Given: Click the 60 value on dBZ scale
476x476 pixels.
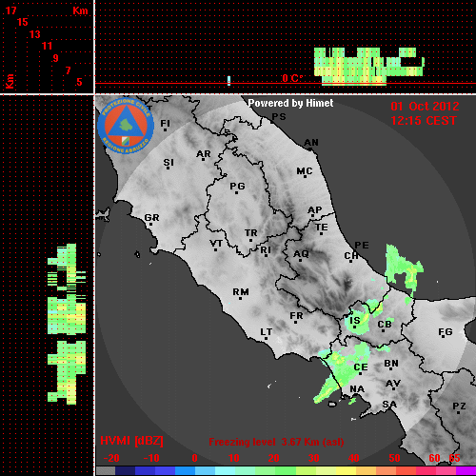Looking at the screenshot, I should tap(434, 458).
